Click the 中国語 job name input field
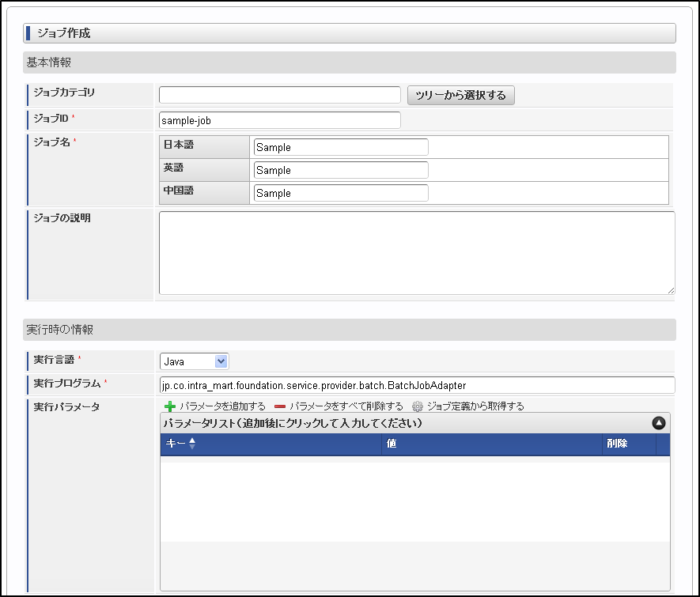 (341, 193)
